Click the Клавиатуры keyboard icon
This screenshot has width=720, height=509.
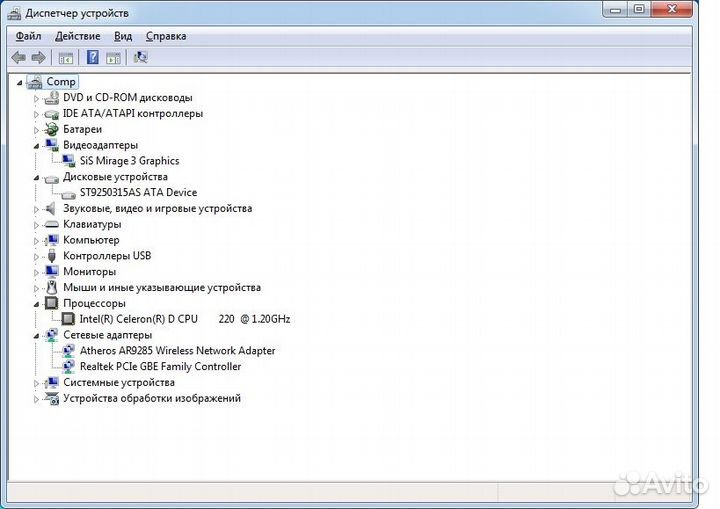pyautogui.click(x=51, y=225)
